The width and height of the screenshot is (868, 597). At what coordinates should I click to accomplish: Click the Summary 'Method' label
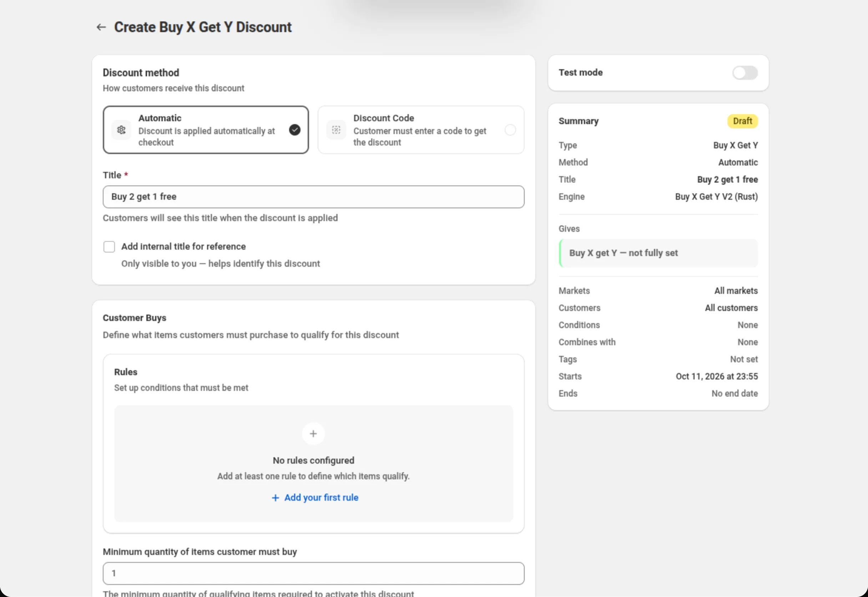tap(573, 162)
